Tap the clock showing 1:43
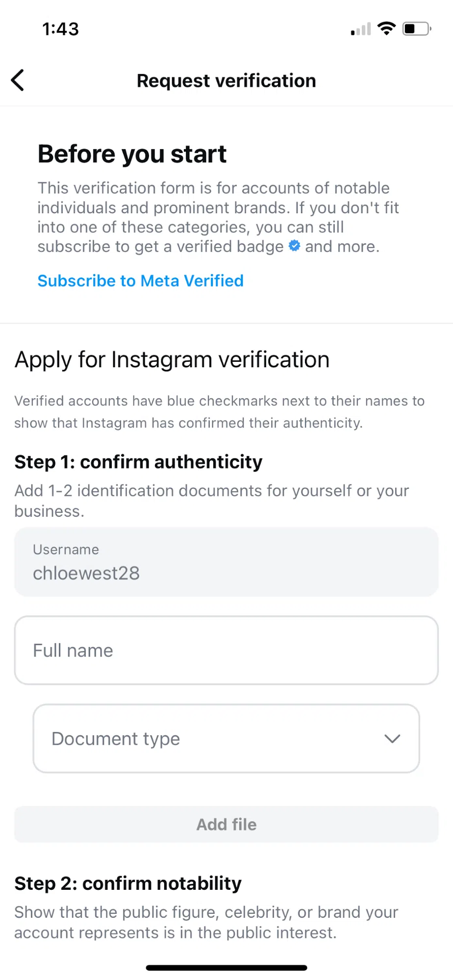Image resolution: width=453 pixels, height=980 pixels. point(60,29)
